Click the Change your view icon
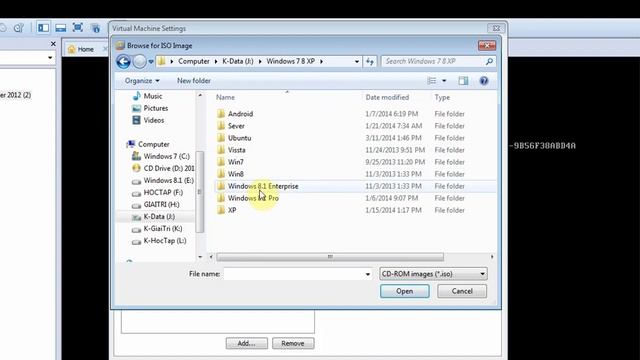The height and width of the screenshot is (360, 640). tap(432, 81)
